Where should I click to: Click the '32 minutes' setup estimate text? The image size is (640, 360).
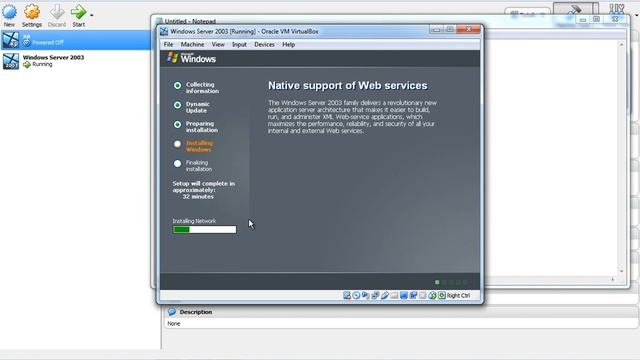tap(198, 197)
